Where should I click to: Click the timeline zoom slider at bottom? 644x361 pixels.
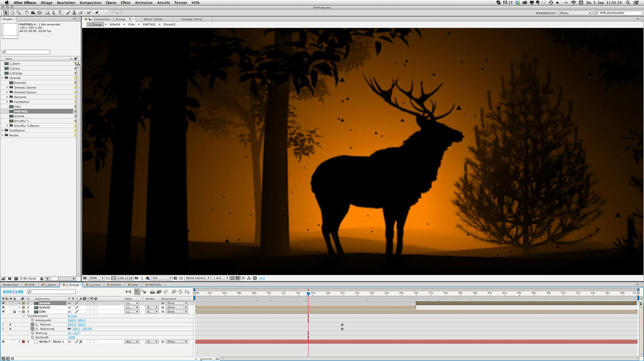tap(207, 358)
